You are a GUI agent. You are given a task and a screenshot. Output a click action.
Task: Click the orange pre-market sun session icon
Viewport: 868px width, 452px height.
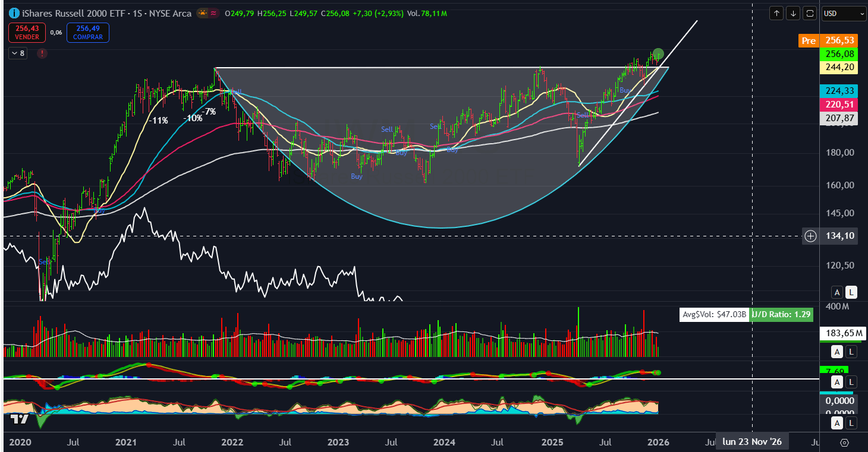[x=203, y=13]
